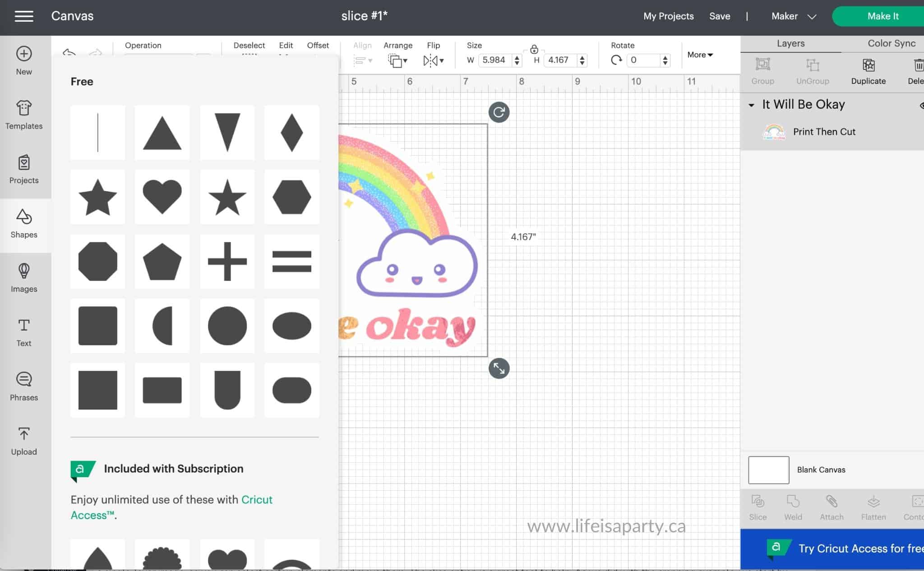Click the rotate angle input field
Screen dimensions: 924x571
pyautogui.click(x=644, y=60)
